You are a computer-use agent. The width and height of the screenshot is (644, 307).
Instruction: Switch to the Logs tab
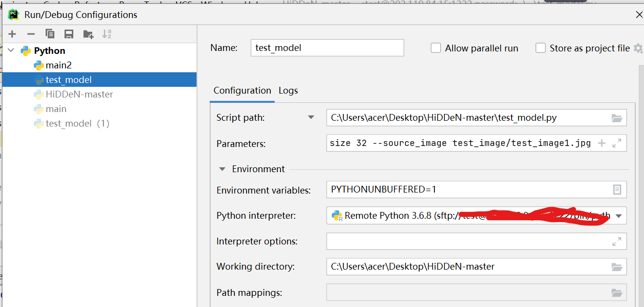point(288,91)
